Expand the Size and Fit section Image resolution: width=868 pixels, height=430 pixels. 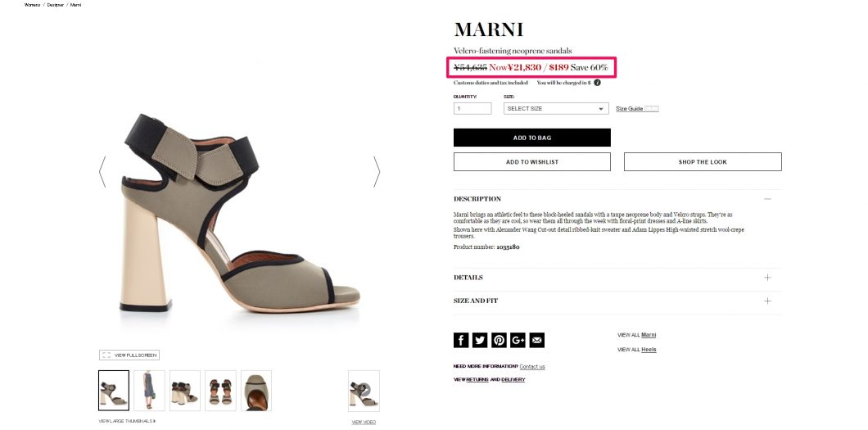coord(767,301)
